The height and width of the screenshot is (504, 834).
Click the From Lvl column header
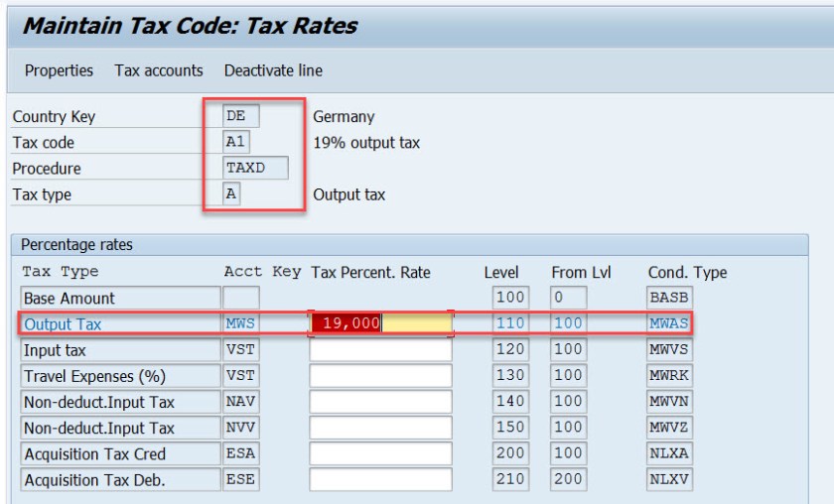coord(581,272)
